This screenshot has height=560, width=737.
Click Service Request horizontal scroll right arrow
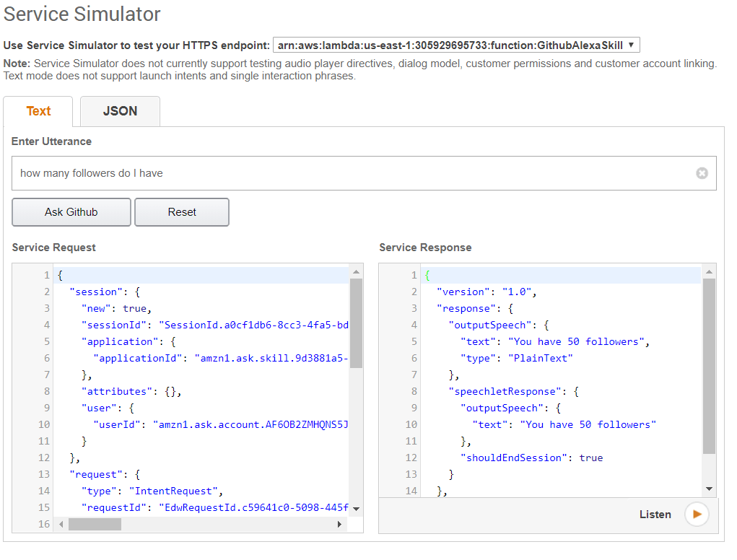tap(339, 525)
